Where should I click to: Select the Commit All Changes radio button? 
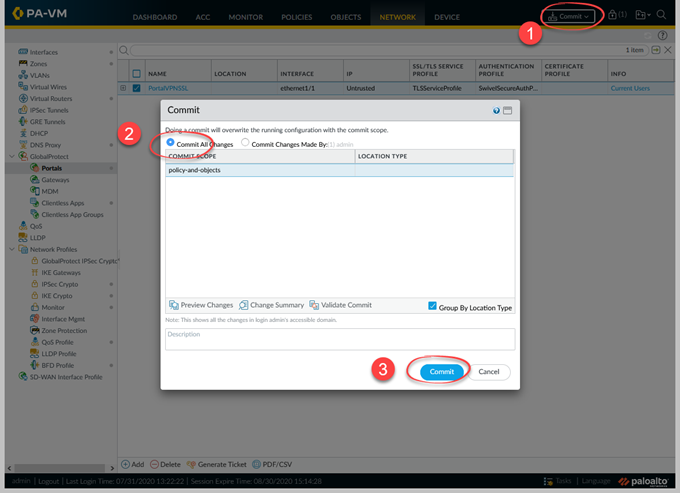click(170, 143)
